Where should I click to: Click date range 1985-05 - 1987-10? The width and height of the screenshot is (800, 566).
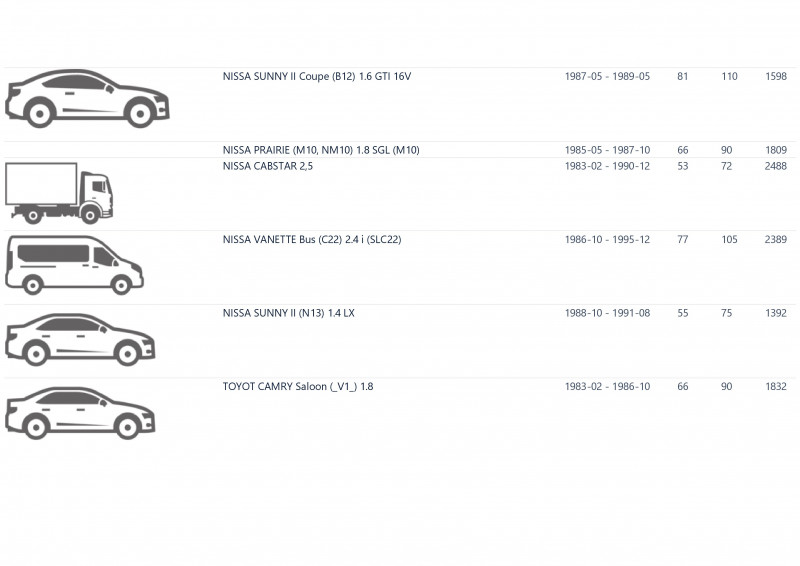coord(607,150)
